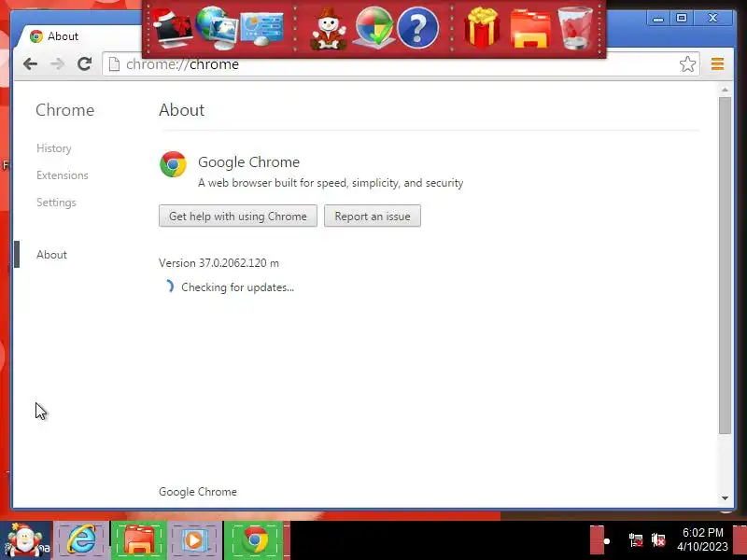Viewport: 747px width, 560px height.
Task: Click the web browser tagline text
Action: pos(331,183)
